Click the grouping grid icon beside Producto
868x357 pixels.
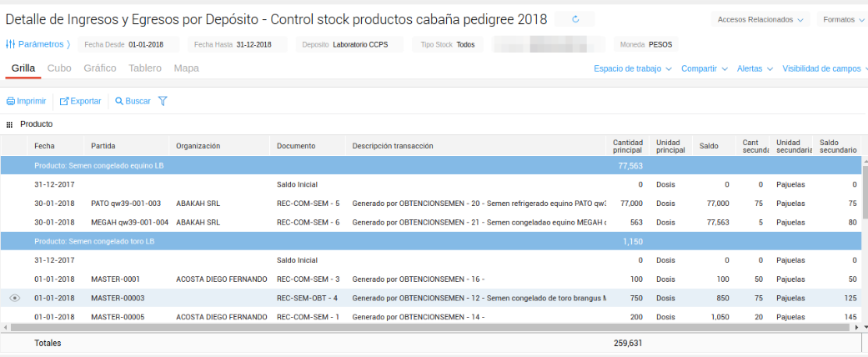coord(9,124)
